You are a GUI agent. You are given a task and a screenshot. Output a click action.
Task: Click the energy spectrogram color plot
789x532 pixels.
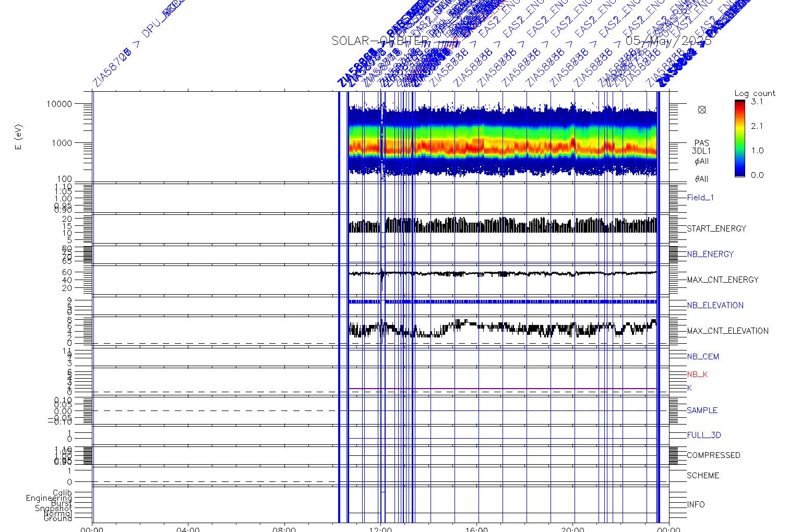click(x=503, y=140)
